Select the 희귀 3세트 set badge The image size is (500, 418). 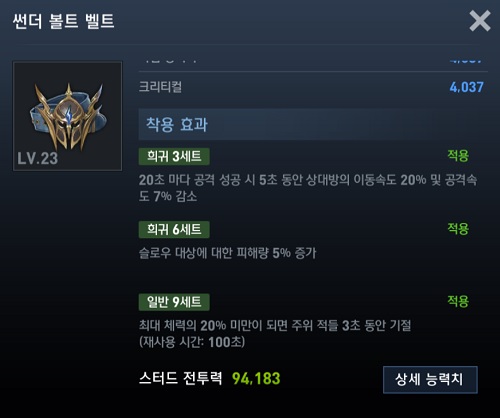174,156
